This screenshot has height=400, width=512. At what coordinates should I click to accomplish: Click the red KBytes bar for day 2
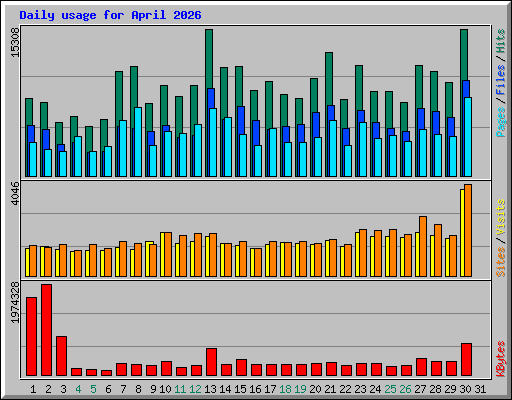click(46, 330)
